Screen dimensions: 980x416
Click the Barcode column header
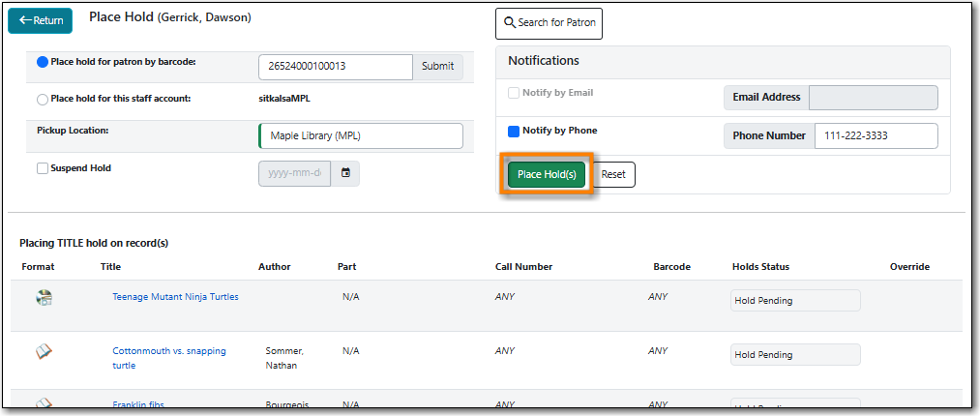[x=671, y=267]
